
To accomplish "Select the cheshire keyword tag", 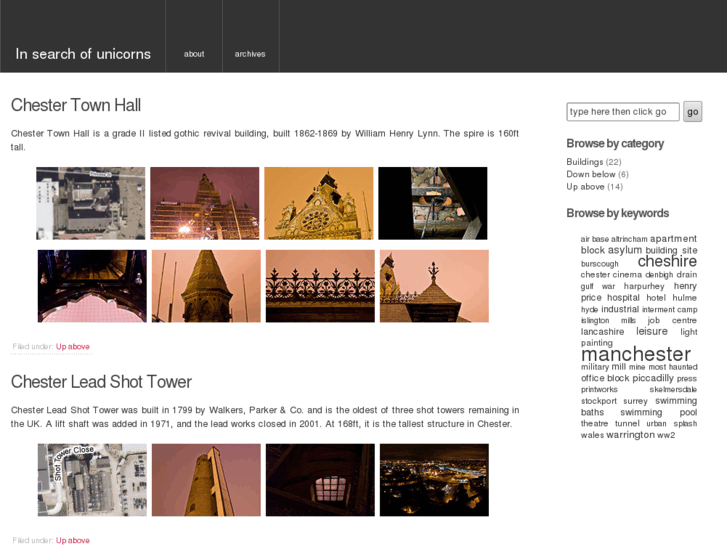I will tap(667, 262).
